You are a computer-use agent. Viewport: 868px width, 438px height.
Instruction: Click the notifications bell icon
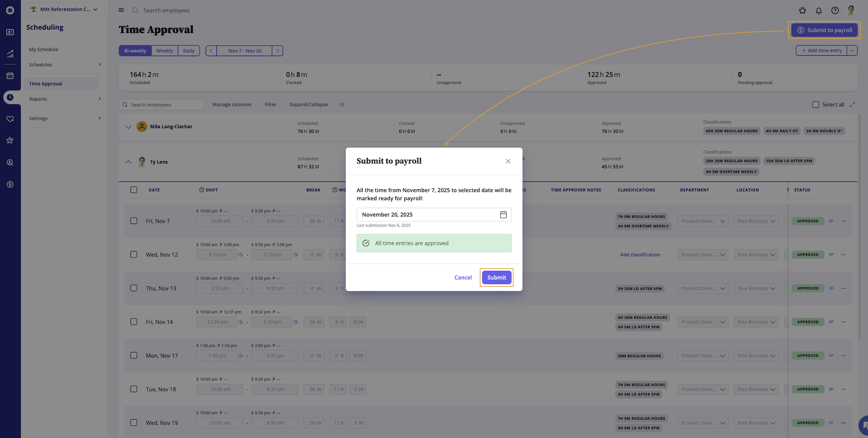click(819, 11)
